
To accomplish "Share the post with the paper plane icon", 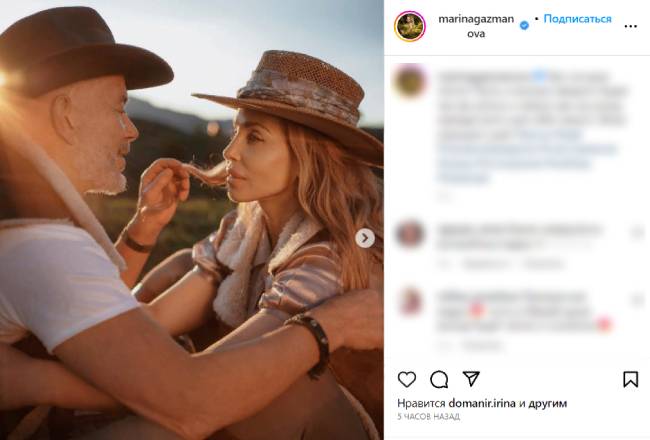I will [471, 379].
